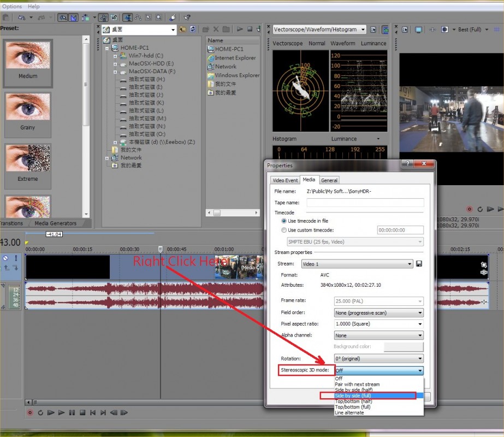Click the refresh icon in Explorer toolbar
The image size is (504, 437).
192,29
